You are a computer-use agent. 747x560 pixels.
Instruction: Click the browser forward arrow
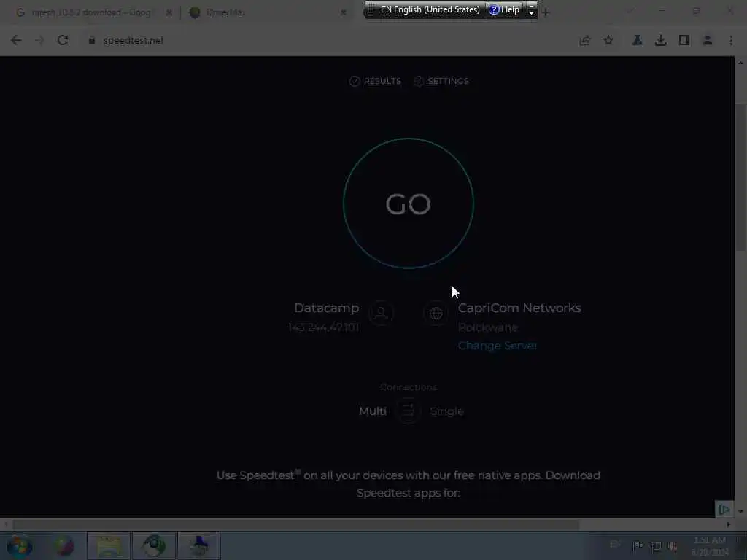[39, 41]
